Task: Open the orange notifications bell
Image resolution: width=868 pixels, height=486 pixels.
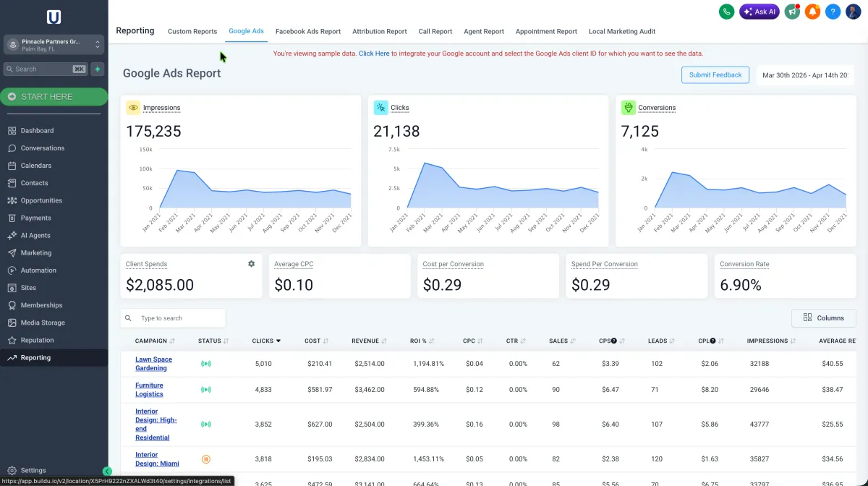Action: point(812,12)
